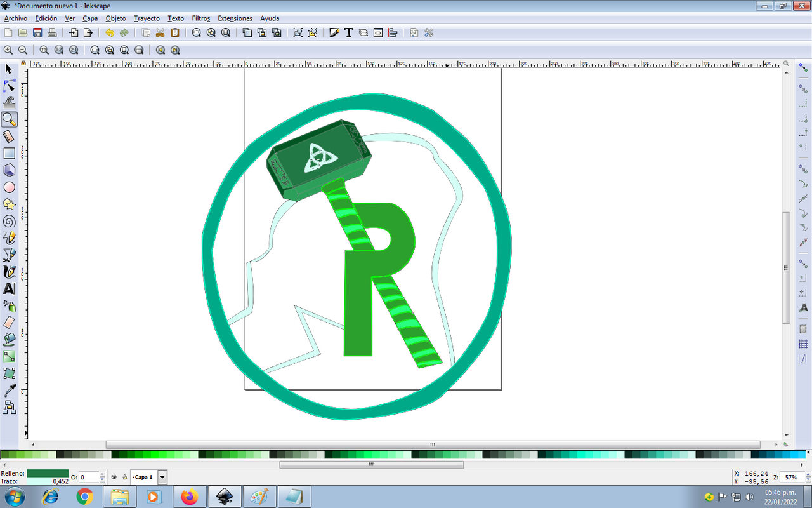Screen dimensions: 812x508
Task: Open the Archivo menu
Action: (x=16, y=18)
